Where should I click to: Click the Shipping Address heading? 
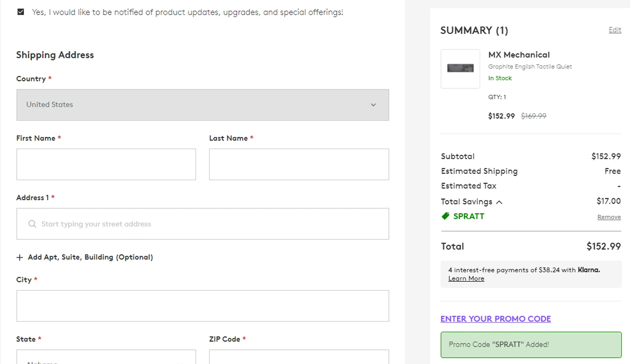(x=55, y=55)
